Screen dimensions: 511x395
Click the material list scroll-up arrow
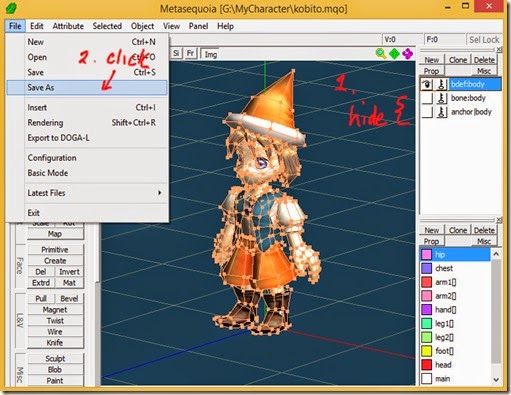(x=496, y=254)
